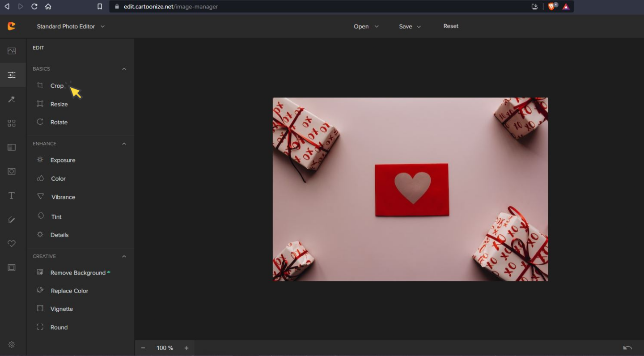Select the Remove Background tool
This screenshot has width=644, height=356.
77,273
